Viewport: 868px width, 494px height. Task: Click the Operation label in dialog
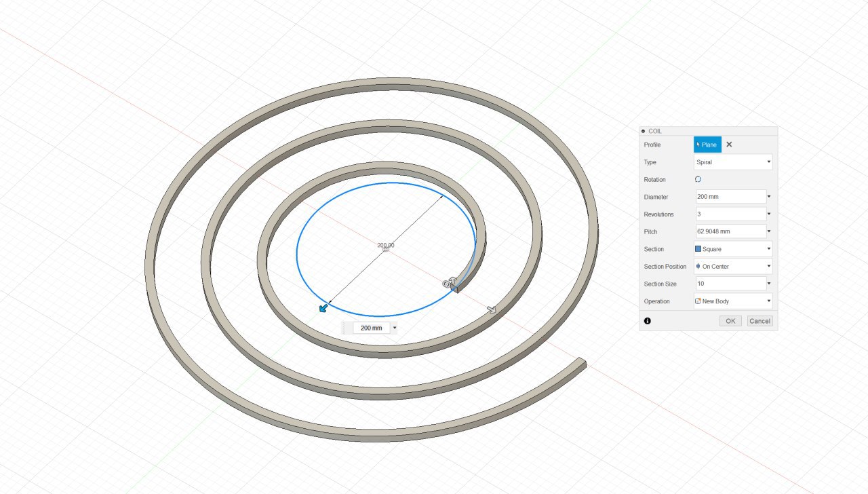click(656, 301)
